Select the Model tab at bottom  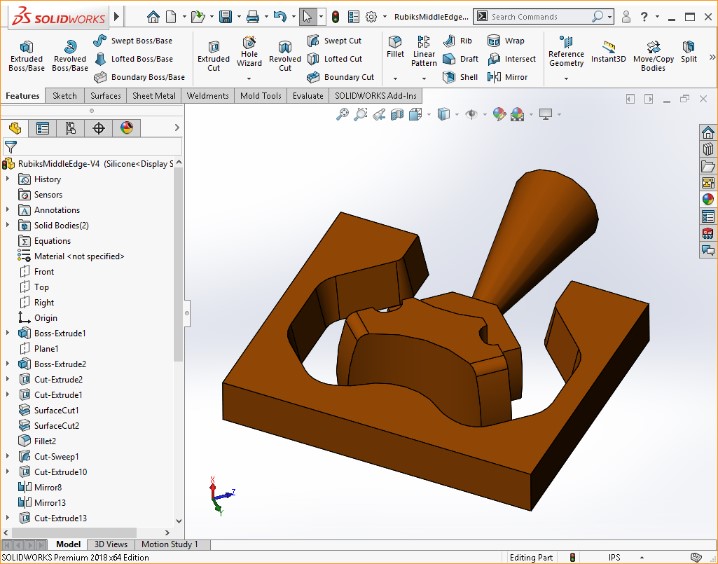[68, 544]
